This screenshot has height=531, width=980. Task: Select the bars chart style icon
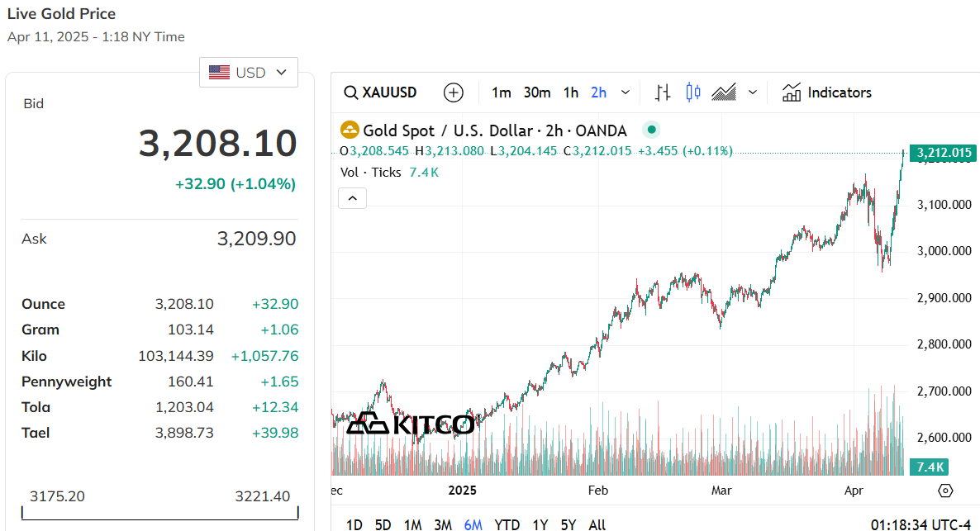(662, 92)
